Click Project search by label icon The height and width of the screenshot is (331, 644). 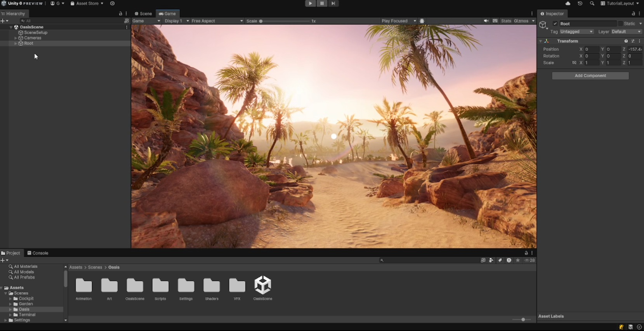click(500, 260)
